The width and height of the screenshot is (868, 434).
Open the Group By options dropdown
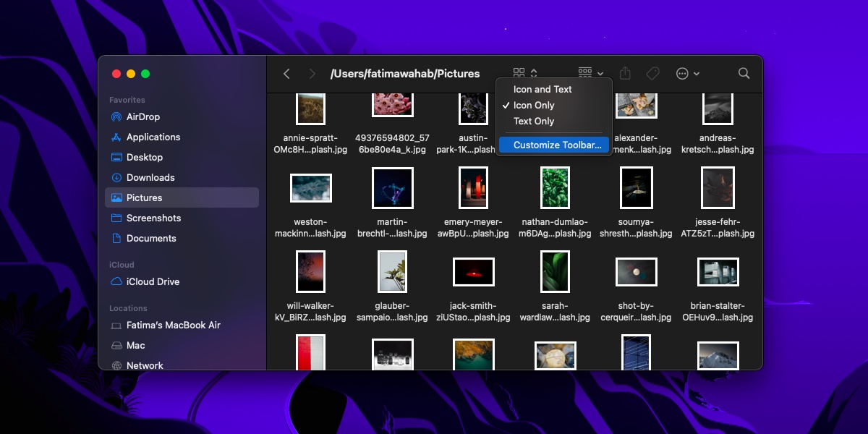590,73
